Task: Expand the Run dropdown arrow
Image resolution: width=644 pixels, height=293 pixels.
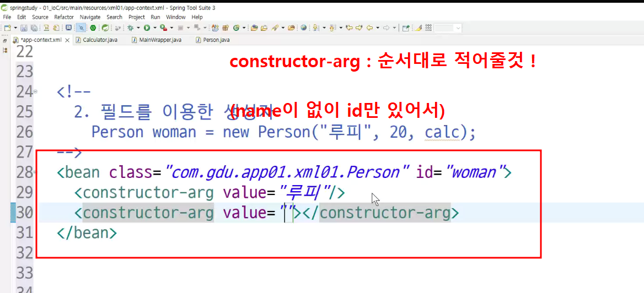Action: coord(155,28)
